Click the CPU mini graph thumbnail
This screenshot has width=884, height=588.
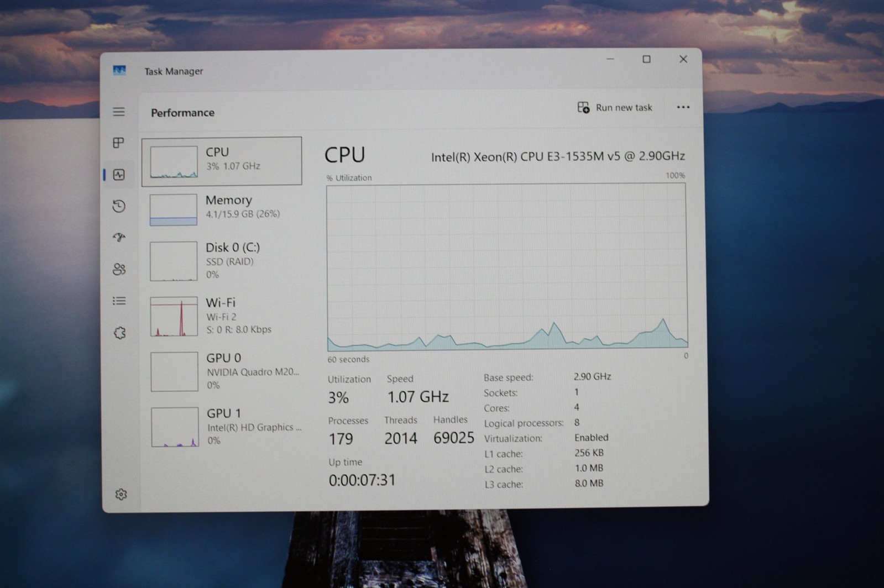[174, 162]
